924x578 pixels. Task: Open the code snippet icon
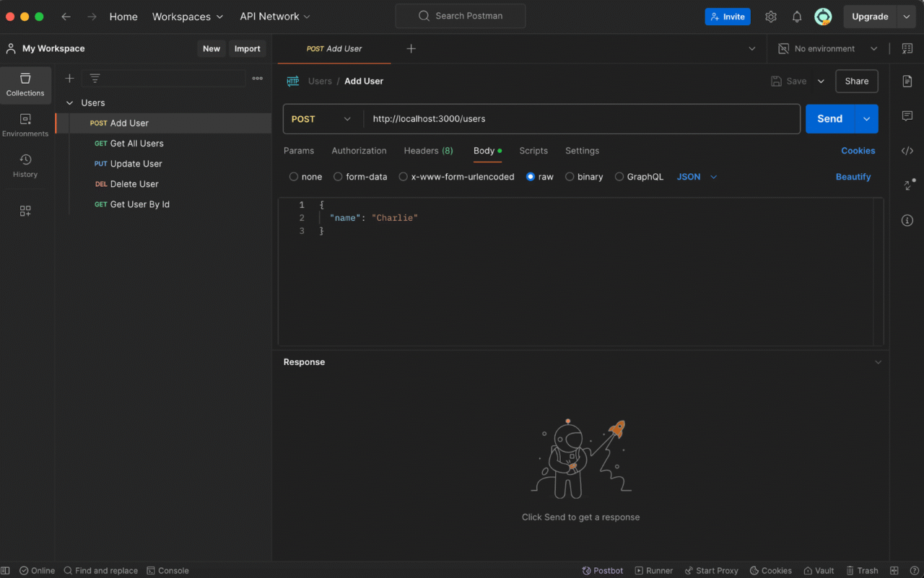click(x=907, y=151)
